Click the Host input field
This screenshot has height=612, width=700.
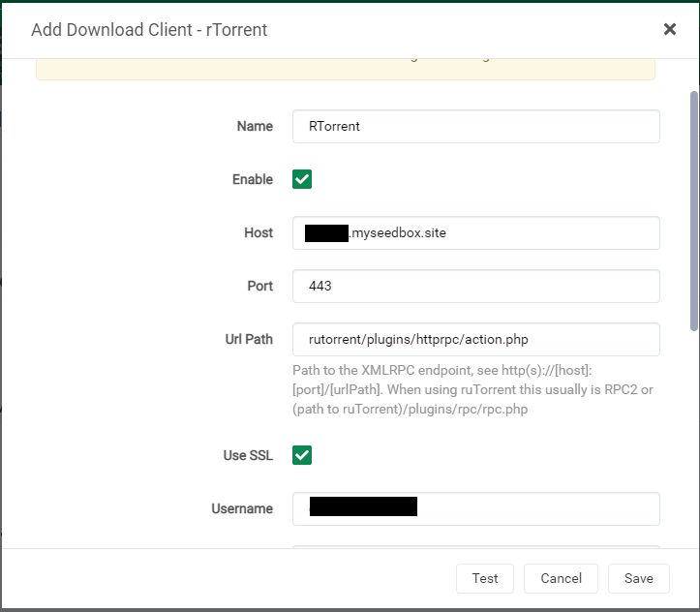coord(476,233)
